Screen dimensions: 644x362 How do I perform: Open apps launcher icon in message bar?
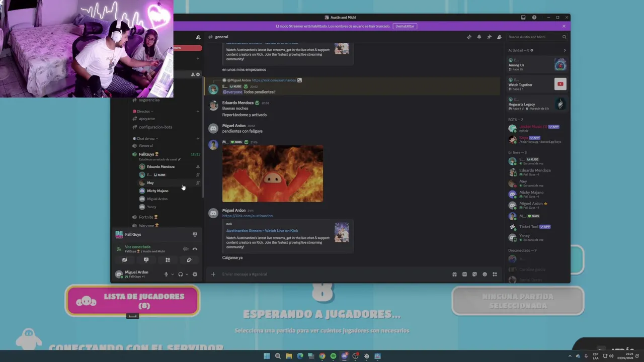click(495, 274)
